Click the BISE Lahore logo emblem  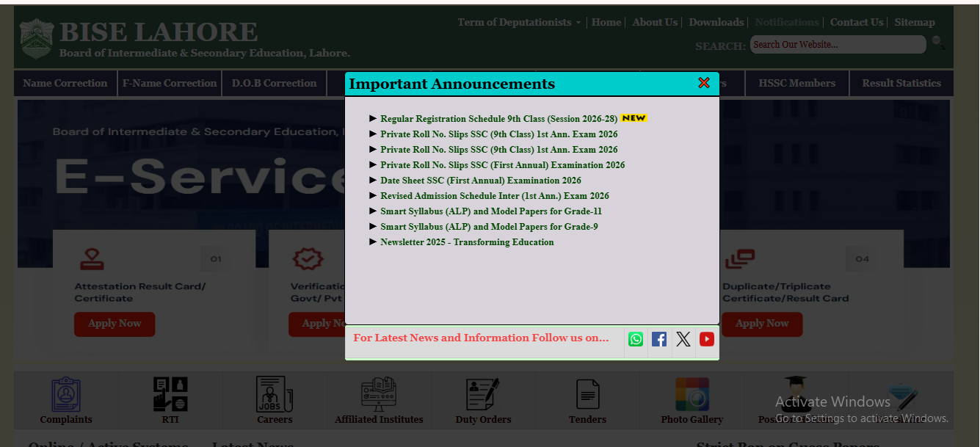pos(36,39)
